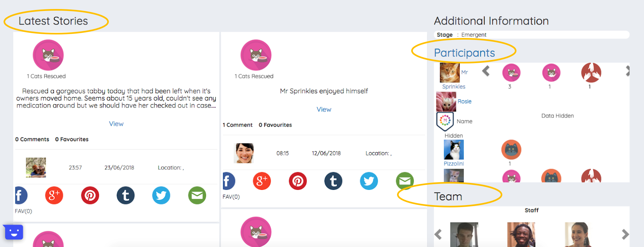644x247 pixels.
Task: Show previous staff team members
Action: point(438,234)
